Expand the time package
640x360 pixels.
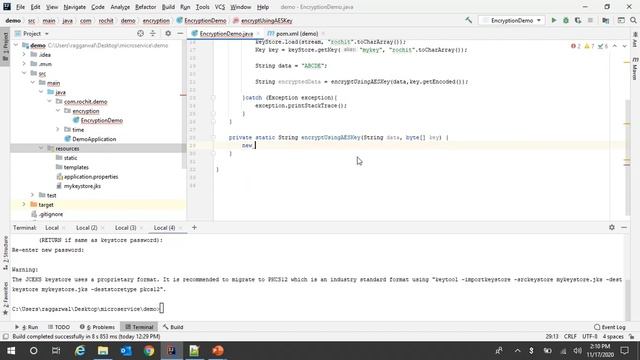coord(58,129)
